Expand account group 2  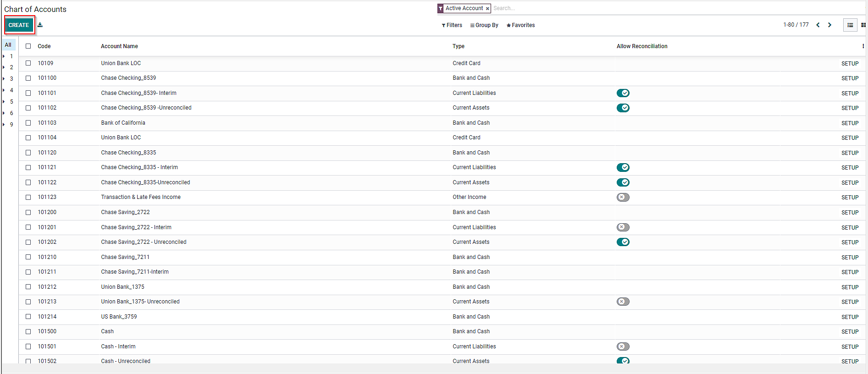pos(4,67)
